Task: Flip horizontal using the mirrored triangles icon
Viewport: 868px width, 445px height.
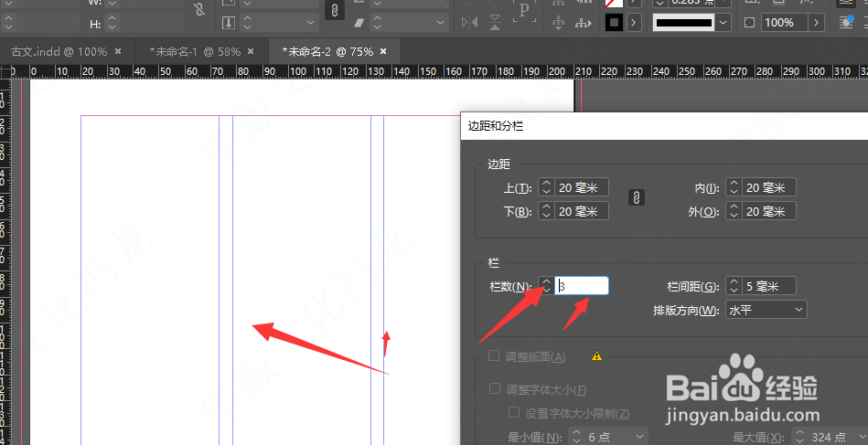Action: point(469,23)
